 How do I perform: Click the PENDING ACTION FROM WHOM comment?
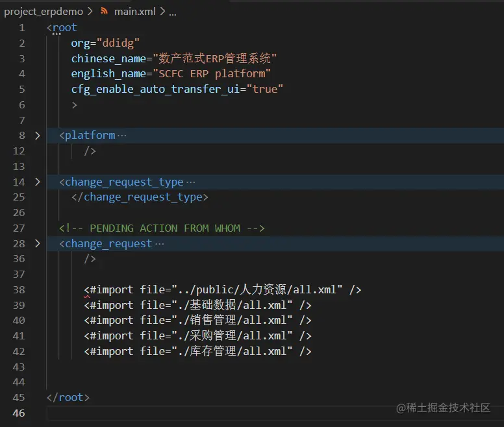tap(162, 228)
